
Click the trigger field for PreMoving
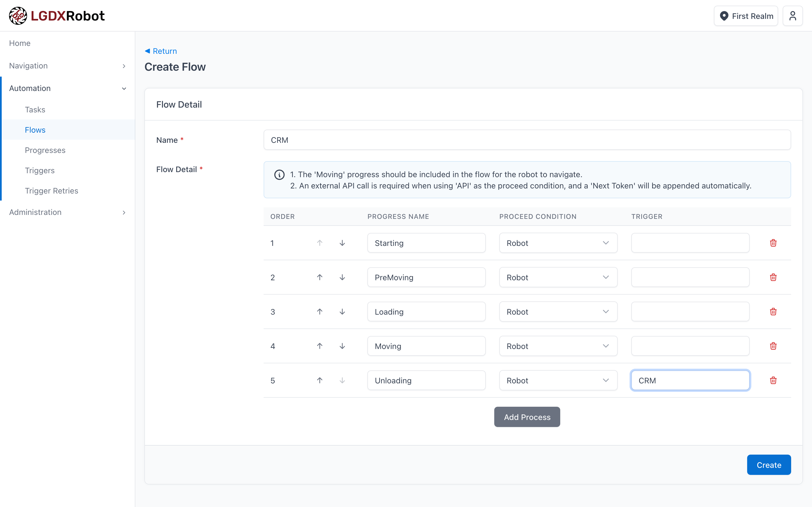pos(690,277)
